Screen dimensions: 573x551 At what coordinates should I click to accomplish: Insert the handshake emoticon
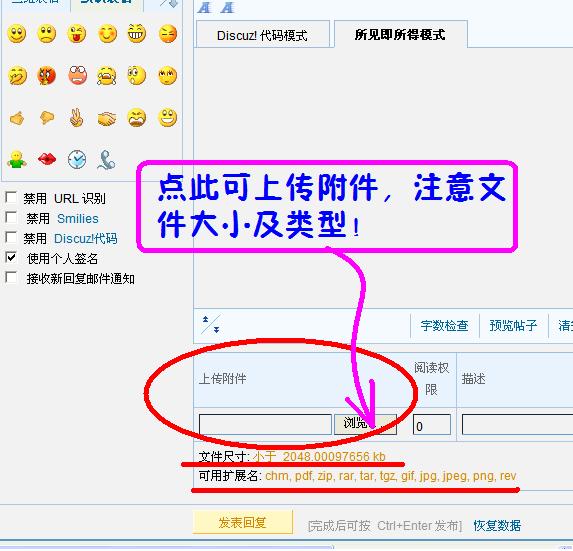[107, 119]
